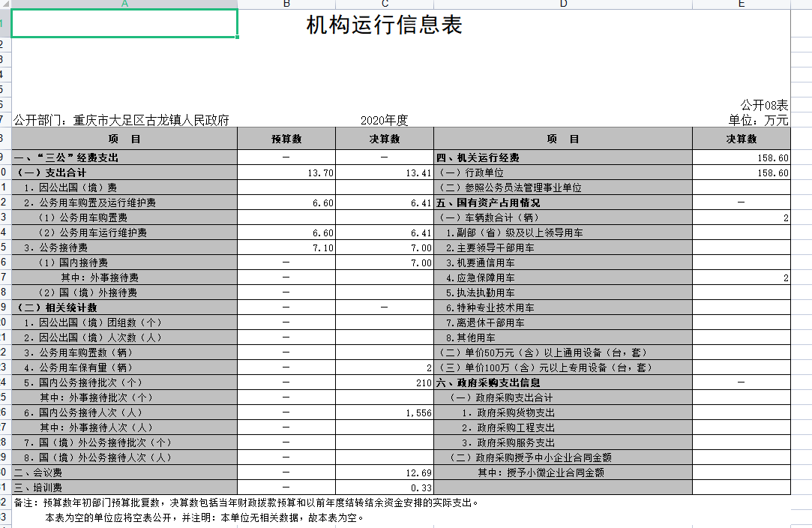Image resolution: width=812 pixels, height=528 pixels.
Task: Click the title 机构运行信息表
Action: [x=384, y=25]
